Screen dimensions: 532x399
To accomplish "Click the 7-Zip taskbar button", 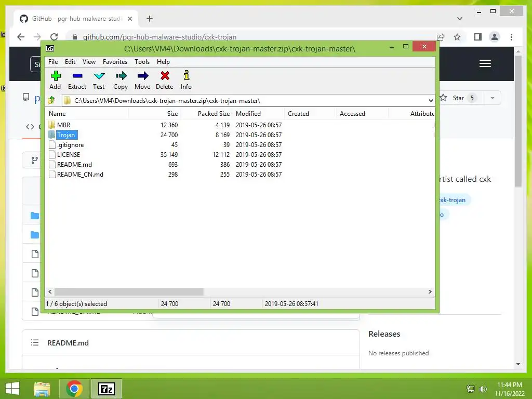I will pyautogui.click(x=107, y=389).
